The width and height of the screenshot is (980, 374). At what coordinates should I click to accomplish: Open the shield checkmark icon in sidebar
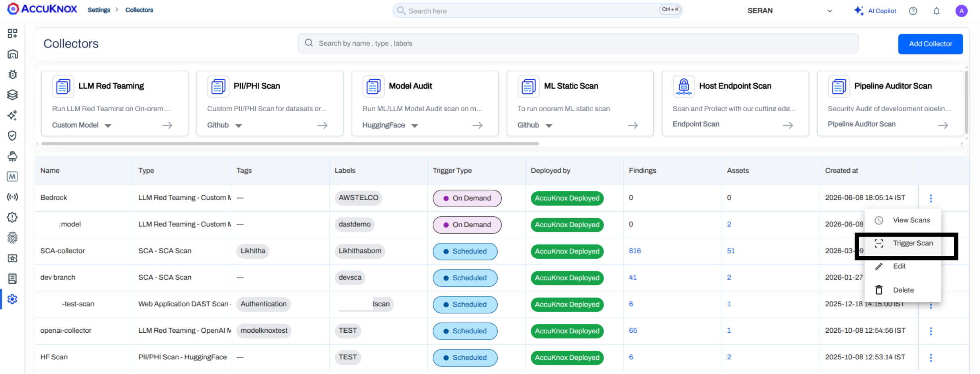(x=12, y=136)
